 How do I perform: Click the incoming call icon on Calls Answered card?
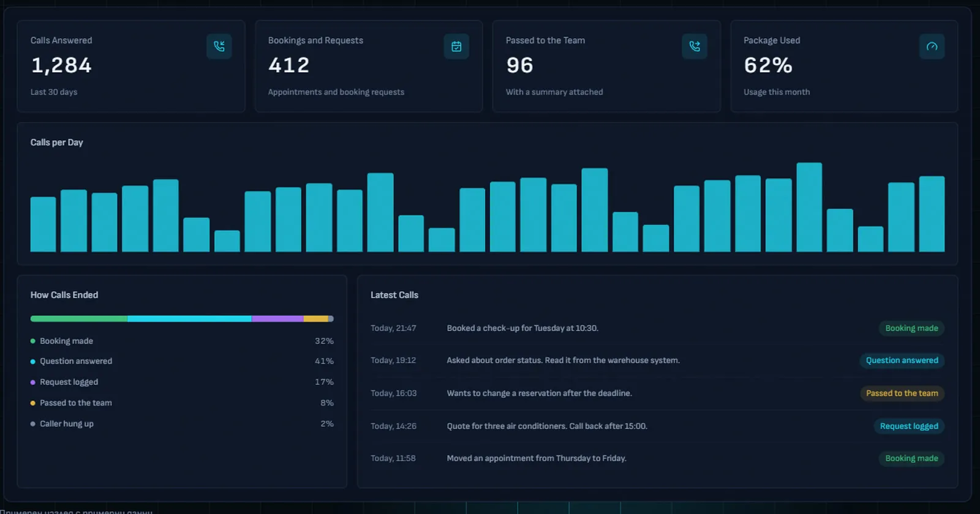click(x=219, y=47)
